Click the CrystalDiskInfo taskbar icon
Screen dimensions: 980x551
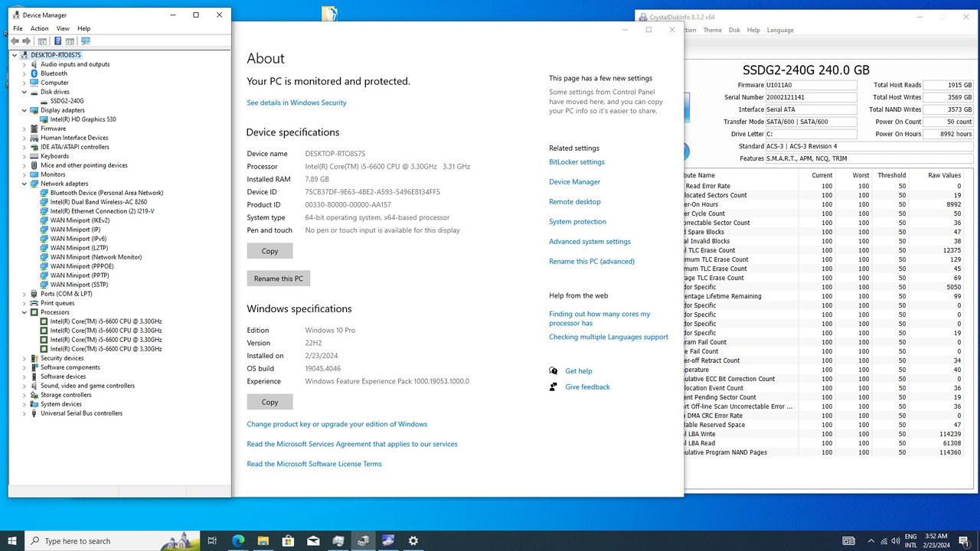tap(388, 540)
